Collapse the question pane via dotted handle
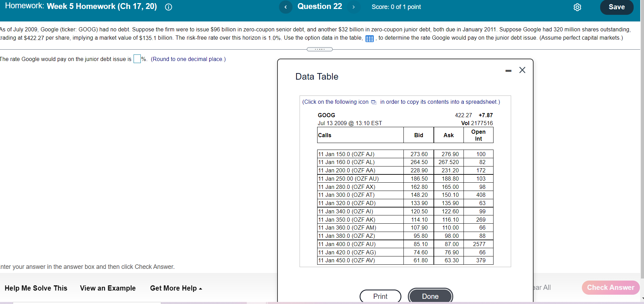 [x=320, y=49]
